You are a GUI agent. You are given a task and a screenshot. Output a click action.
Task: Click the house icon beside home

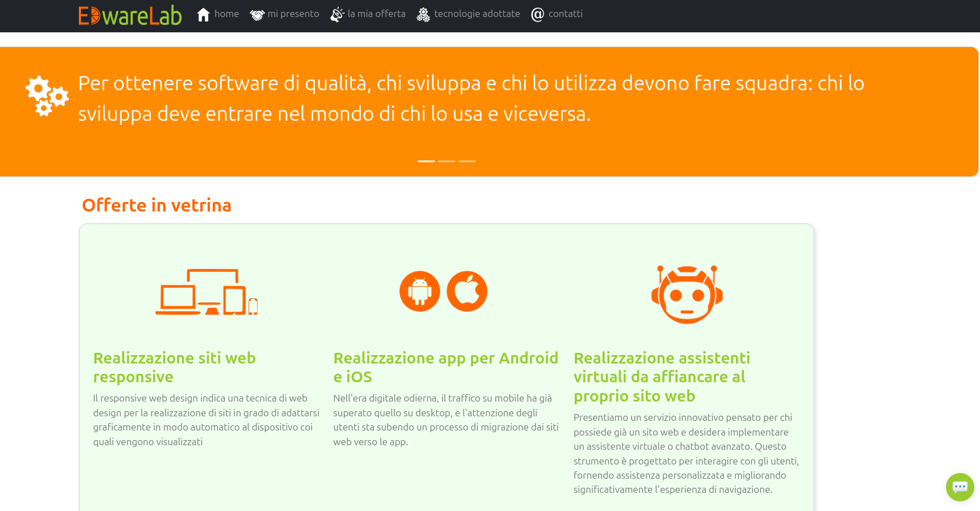point(203,15)
